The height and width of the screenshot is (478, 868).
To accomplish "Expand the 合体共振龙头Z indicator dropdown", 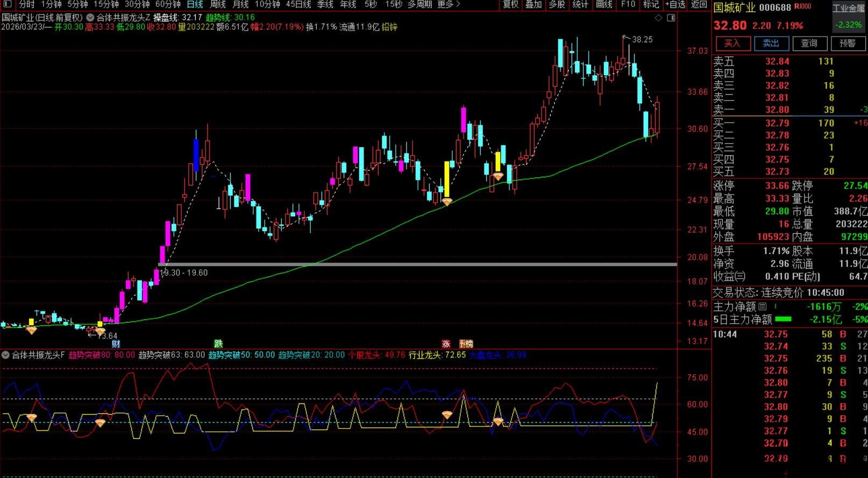I will 90,18.
